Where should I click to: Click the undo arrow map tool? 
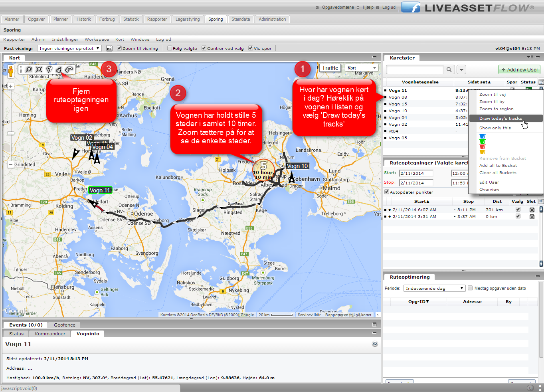pyautogui.click(x=69, y=69)
